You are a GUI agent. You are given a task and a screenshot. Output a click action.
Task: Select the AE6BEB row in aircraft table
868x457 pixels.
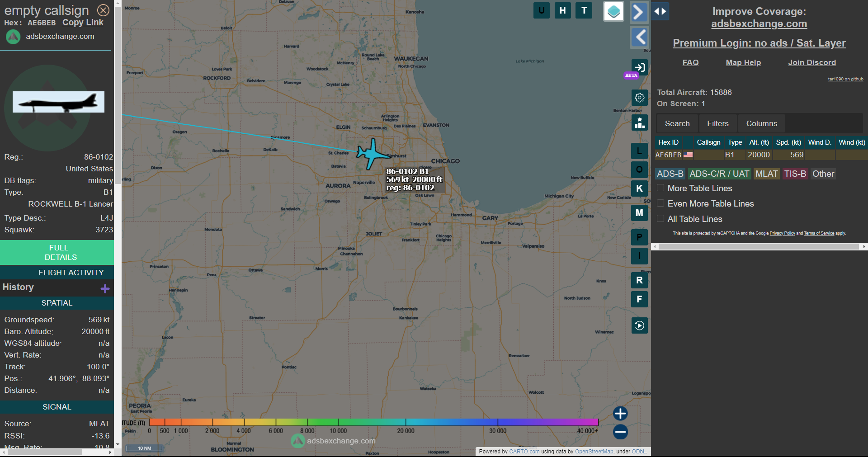pyautogui.click(x=761, y=155)
